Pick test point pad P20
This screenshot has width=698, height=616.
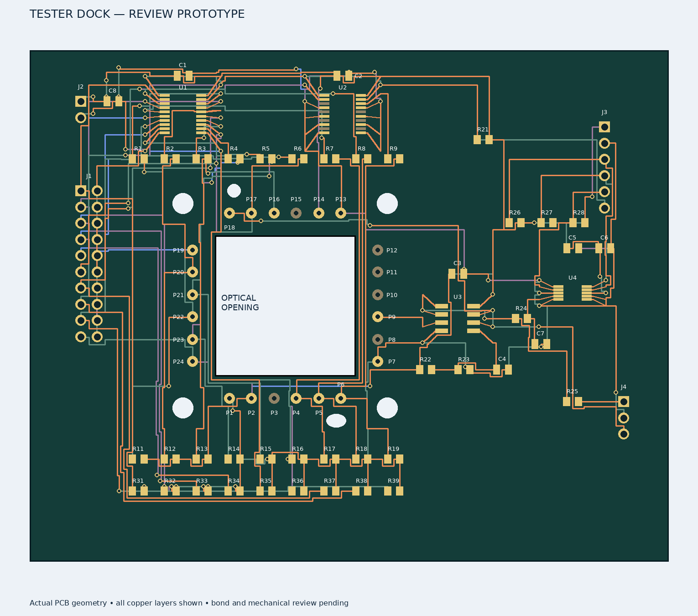point(193,272)
